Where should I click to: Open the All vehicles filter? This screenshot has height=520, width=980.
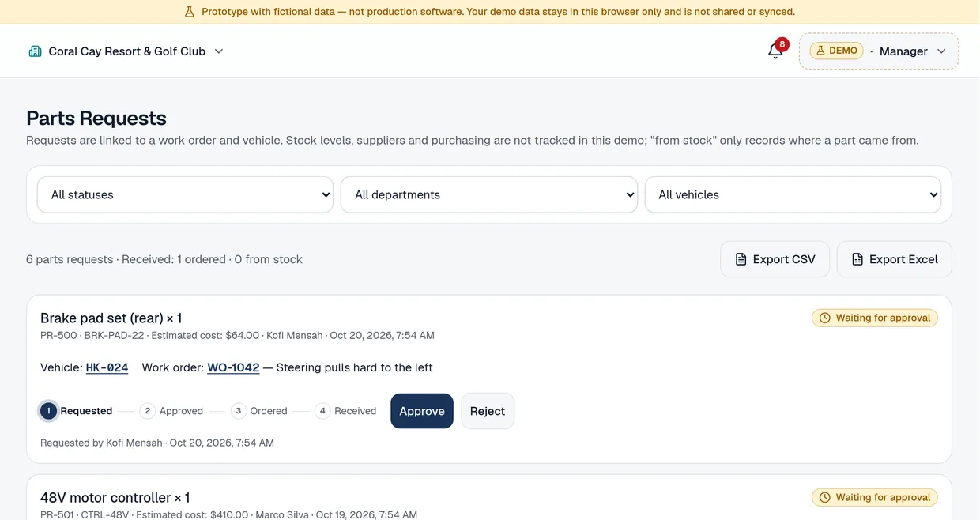793,194
